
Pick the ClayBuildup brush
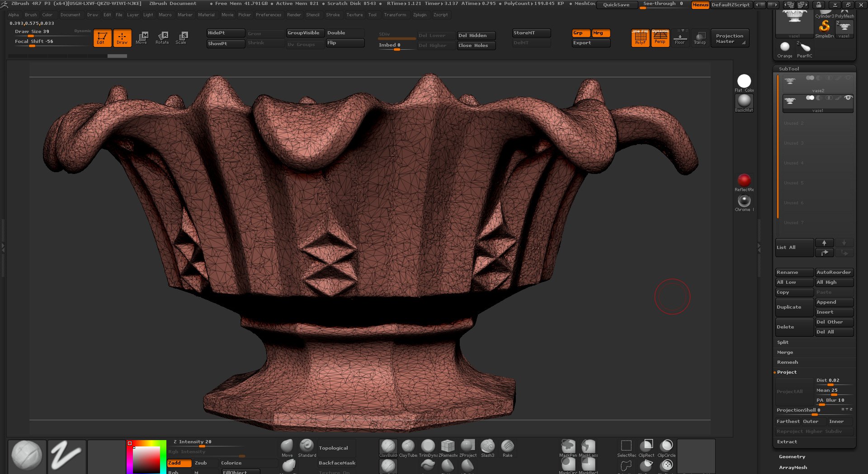pyautogui.click(x=388, y=447)
